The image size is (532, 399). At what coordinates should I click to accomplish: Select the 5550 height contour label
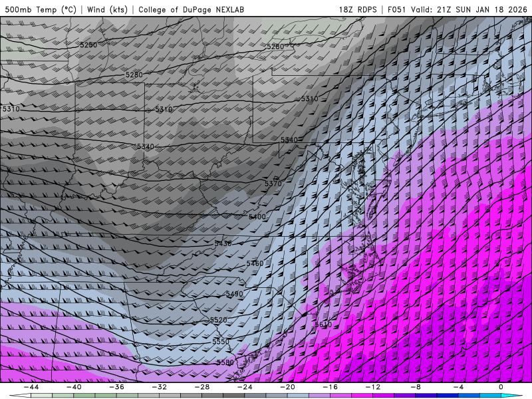221,341
